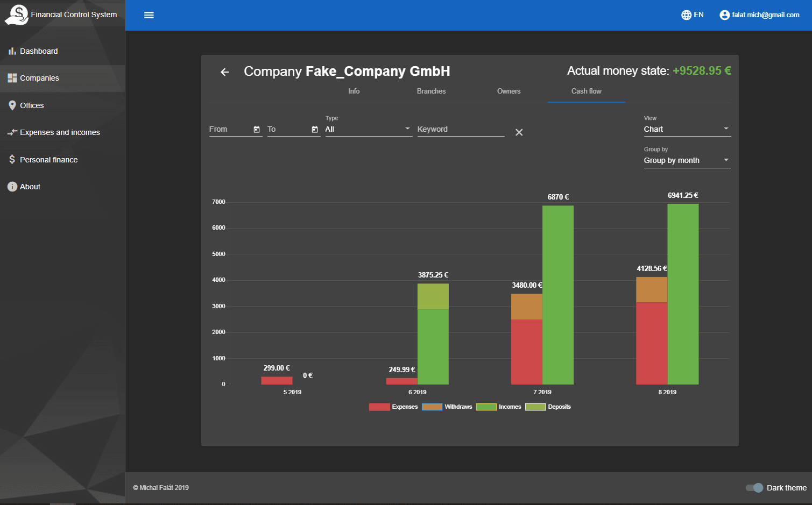Image resolution: width=812 pixels, height=505 pixels.
Task: Click the 6 2019 deposits bar segment
Action: [433, 296]
